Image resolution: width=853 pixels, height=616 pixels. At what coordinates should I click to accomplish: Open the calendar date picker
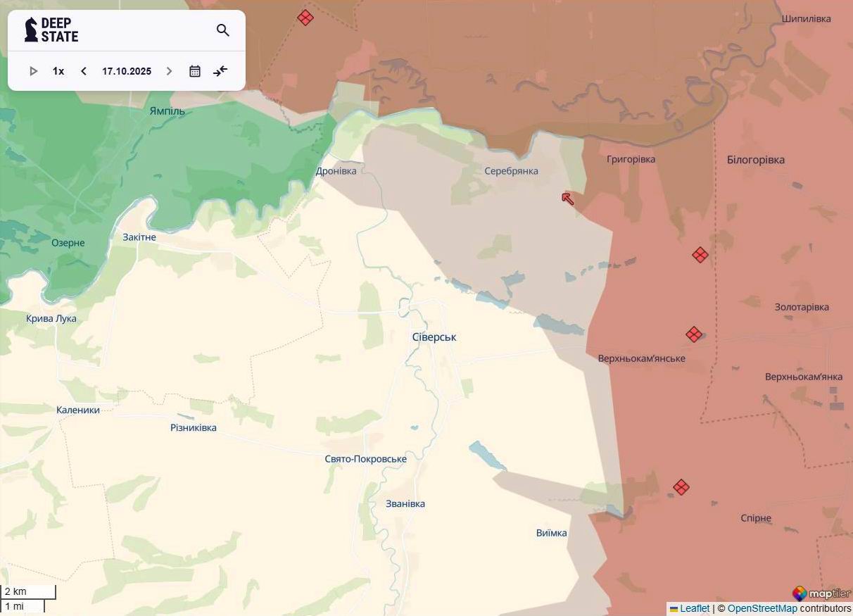pyautogui.click(x=195, y=71)
